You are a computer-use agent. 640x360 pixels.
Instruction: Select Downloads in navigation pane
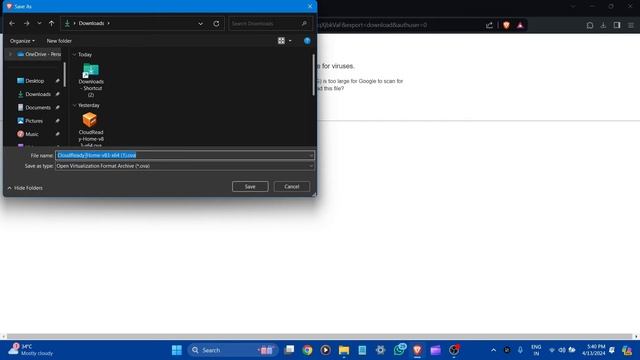click(x=38, y=94)
